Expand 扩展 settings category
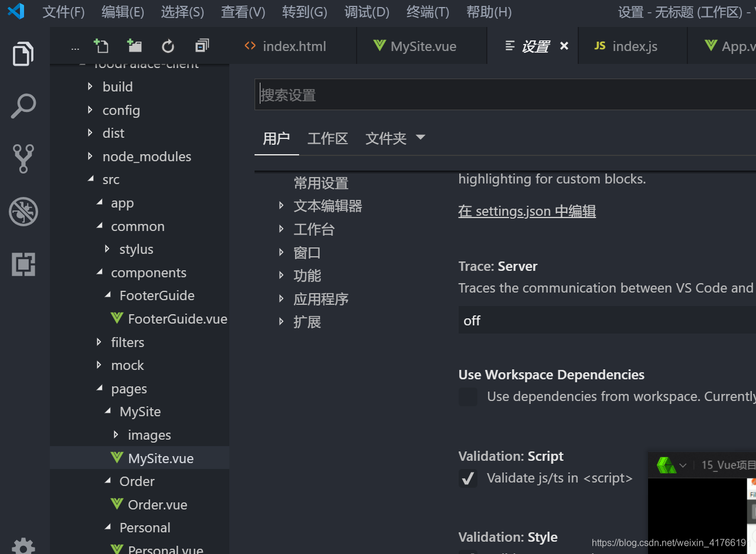 point(281,322)
